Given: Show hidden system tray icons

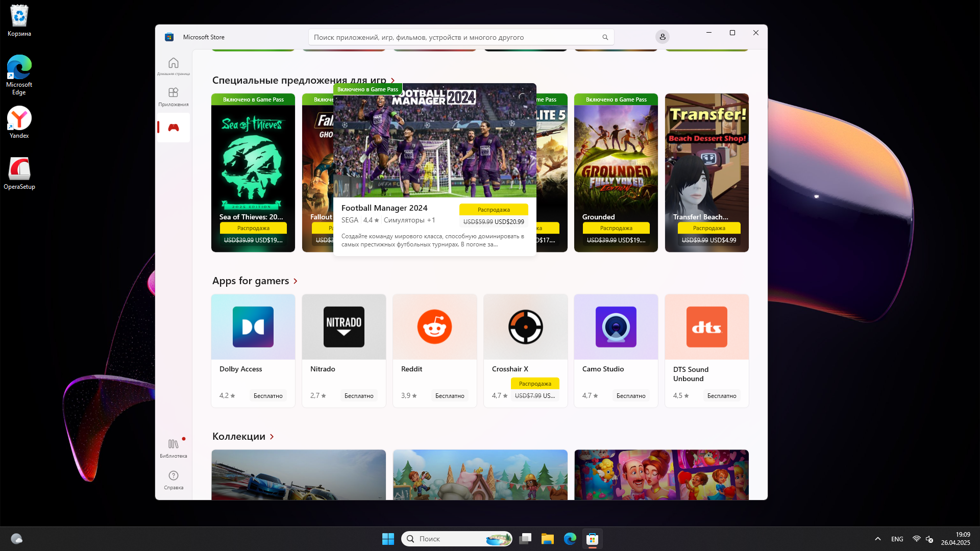Looking at the screenshot, I should click(877, 539).
